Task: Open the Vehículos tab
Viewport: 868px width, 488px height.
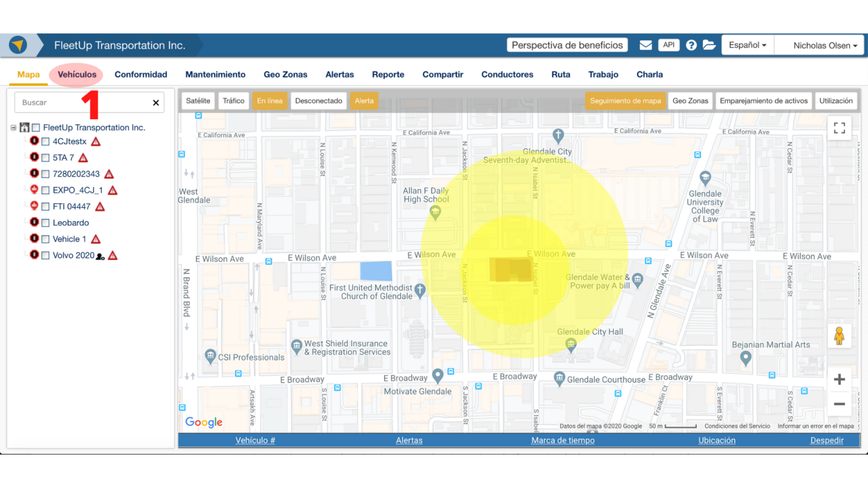Action: pyautogui.click(x=77, y=75)
